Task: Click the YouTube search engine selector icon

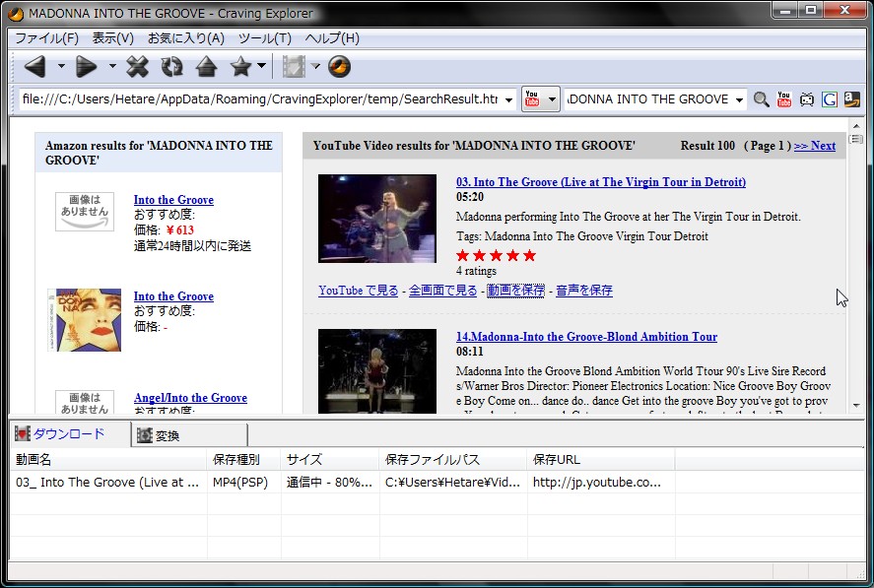Action: tap(532, 99)
